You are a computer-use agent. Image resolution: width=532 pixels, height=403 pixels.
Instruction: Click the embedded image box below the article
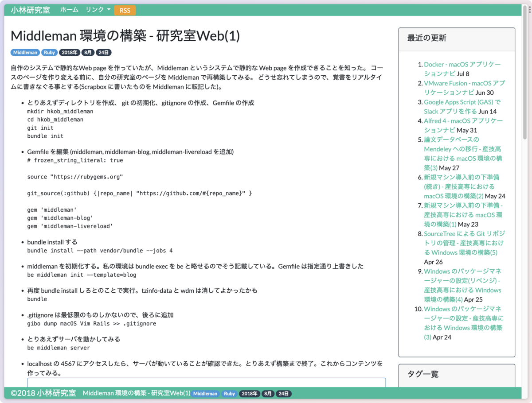pos(207,383)
